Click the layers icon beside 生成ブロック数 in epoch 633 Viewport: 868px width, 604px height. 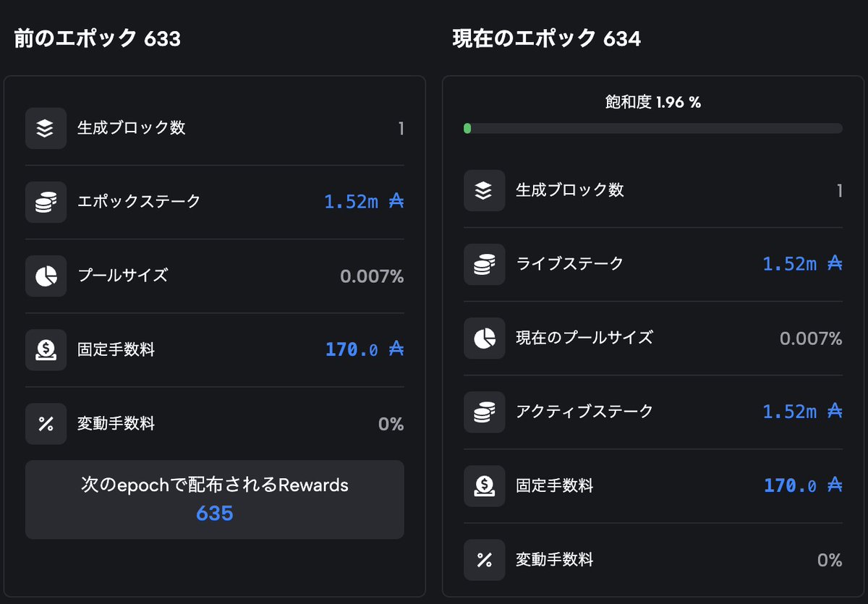[x=46, y=128]
